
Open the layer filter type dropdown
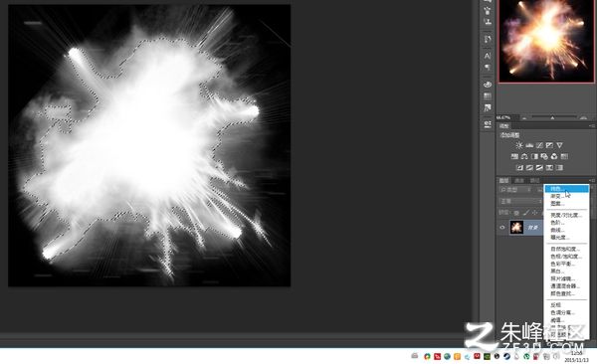[x=515, y=190]
